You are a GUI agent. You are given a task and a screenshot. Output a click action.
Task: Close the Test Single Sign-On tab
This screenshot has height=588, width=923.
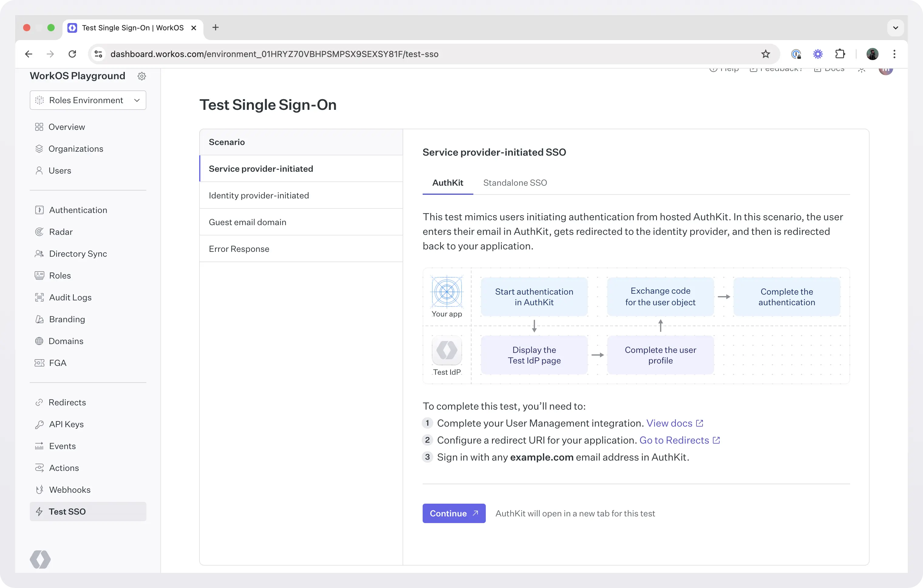[194, 28]
